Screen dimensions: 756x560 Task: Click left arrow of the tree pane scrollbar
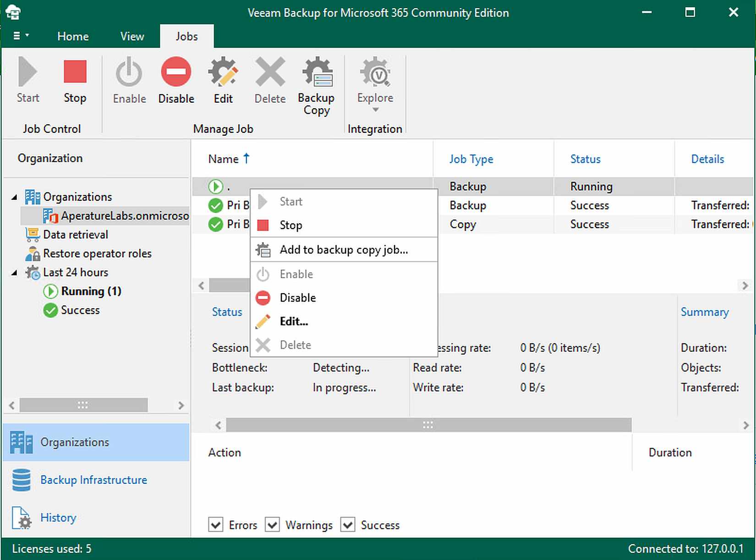(x=12, y=405)
